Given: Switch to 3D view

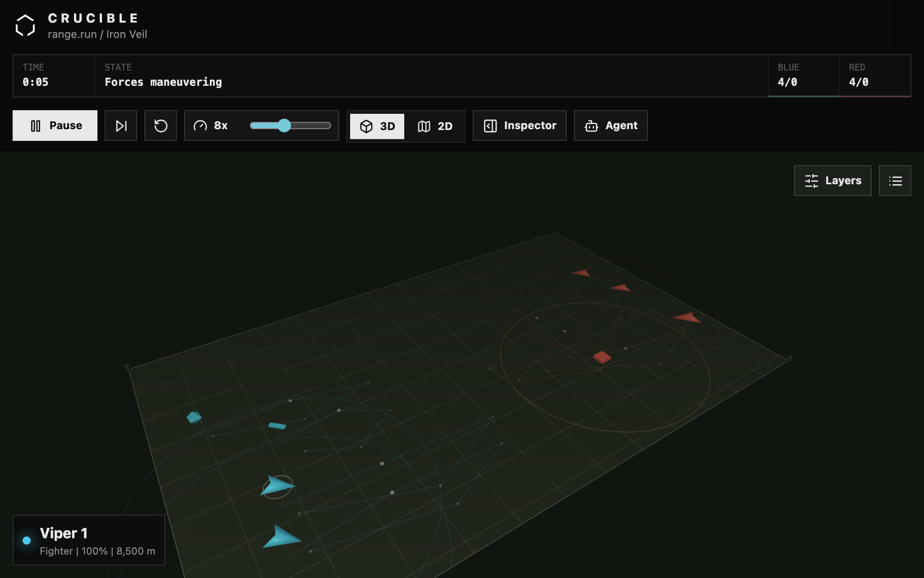Looking at the screenshot, I should tap(377, 126).
